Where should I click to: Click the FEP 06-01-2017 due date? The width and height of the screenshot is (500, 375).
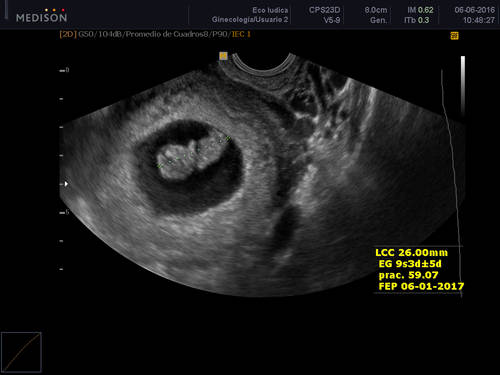(421, 286)
